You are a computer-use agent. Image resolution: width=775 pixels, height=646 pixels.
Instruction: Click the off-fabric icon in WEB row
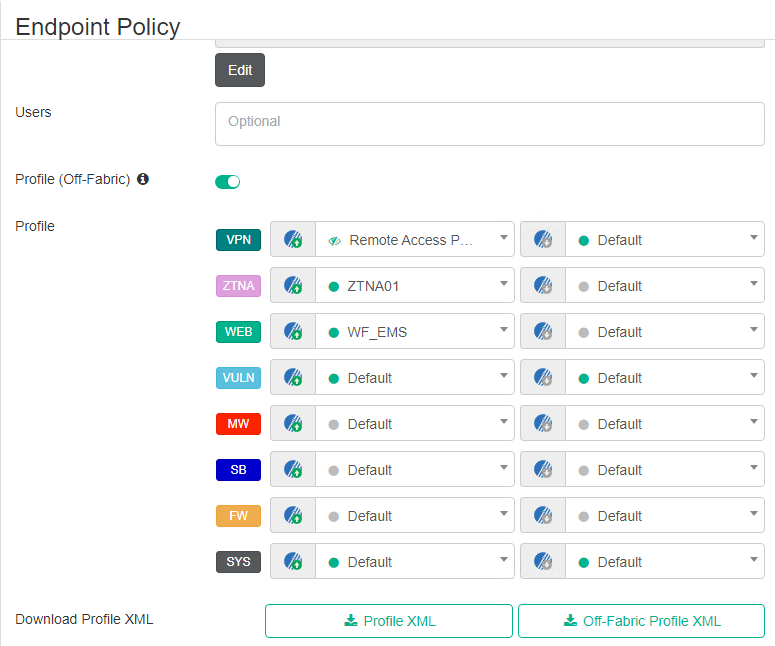pyautogui.click(x=543, y=331)
